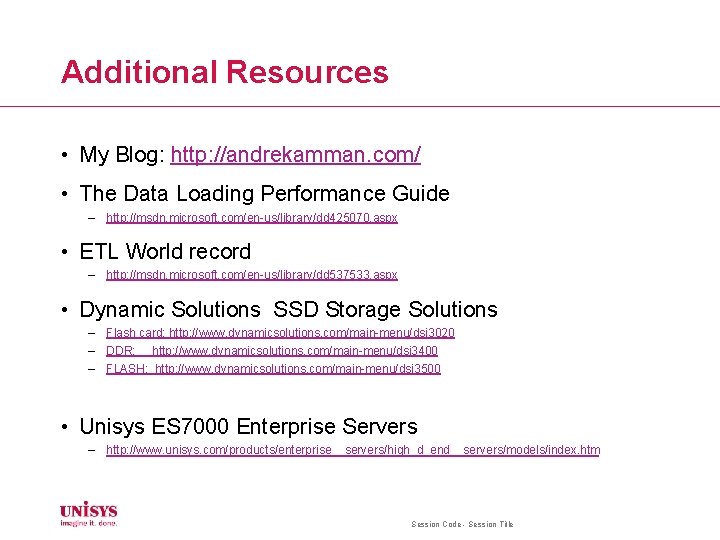Open the andrekamman.com blog link
The width and height of the screenshot is (720, 540).
coord(295,155)
